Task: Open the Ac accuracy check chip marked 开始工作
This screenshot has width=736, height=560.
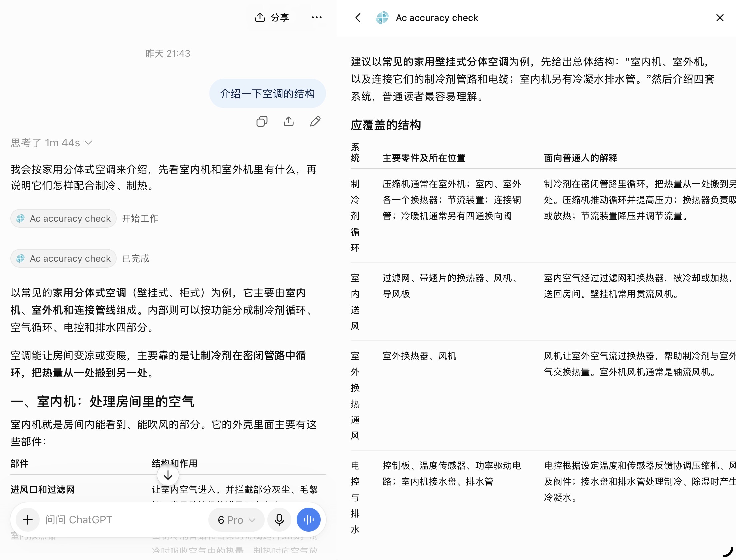Action: point(63,219)
